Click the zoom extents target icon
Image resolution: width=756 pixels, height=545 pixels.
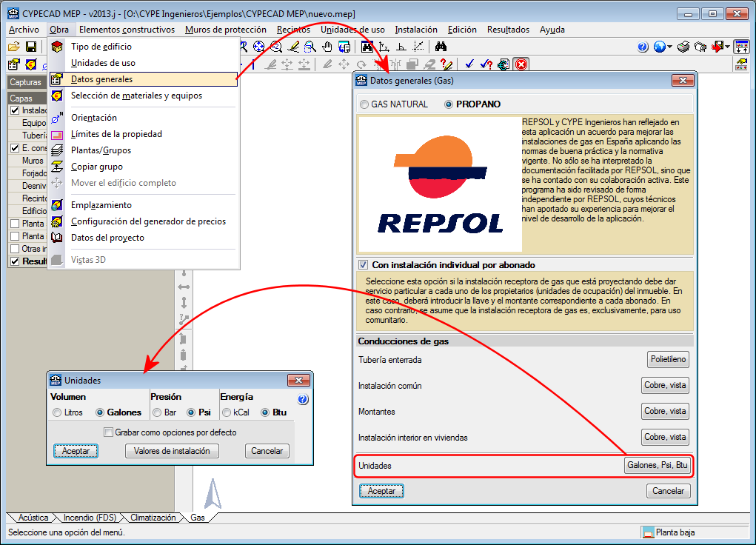259,47
